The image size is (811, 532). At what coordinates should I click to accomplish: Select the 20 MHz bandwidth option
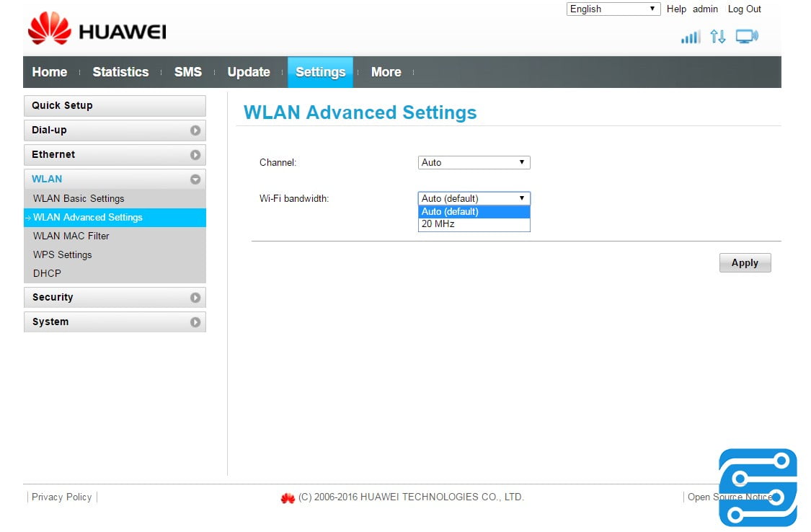pos(474,224)
